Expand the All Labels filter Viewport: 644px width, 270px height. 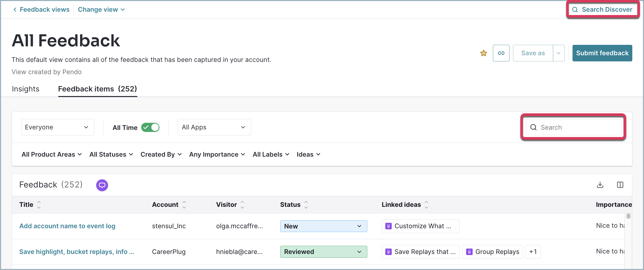tap(271, 154)
